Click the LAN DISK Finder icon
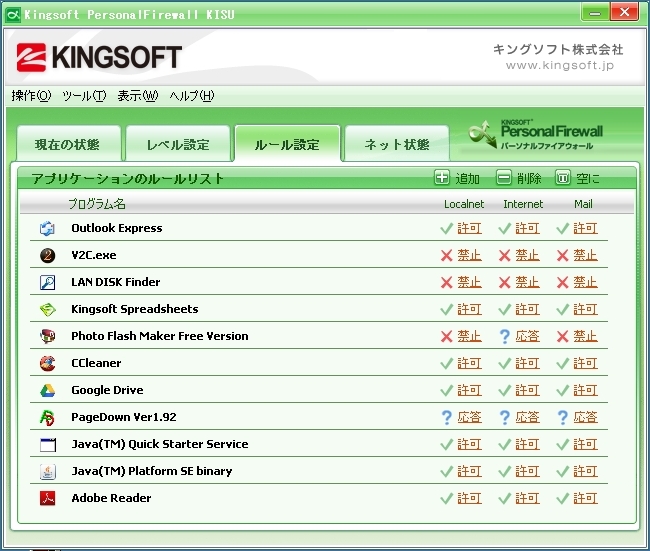The height and width of the screenshot is (551, 650). (47, 282)
